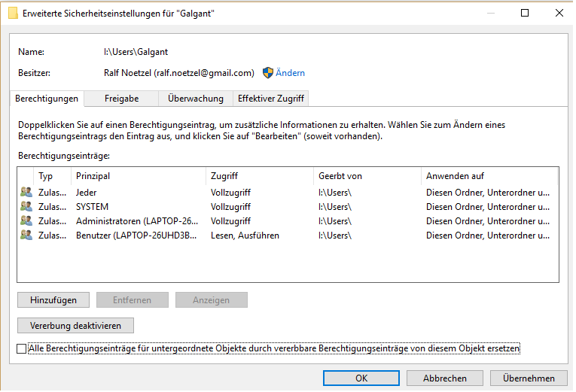Switch to the Effektiver Zugriff tab
This screenshot has width=576, height=392.
(271, 99)
